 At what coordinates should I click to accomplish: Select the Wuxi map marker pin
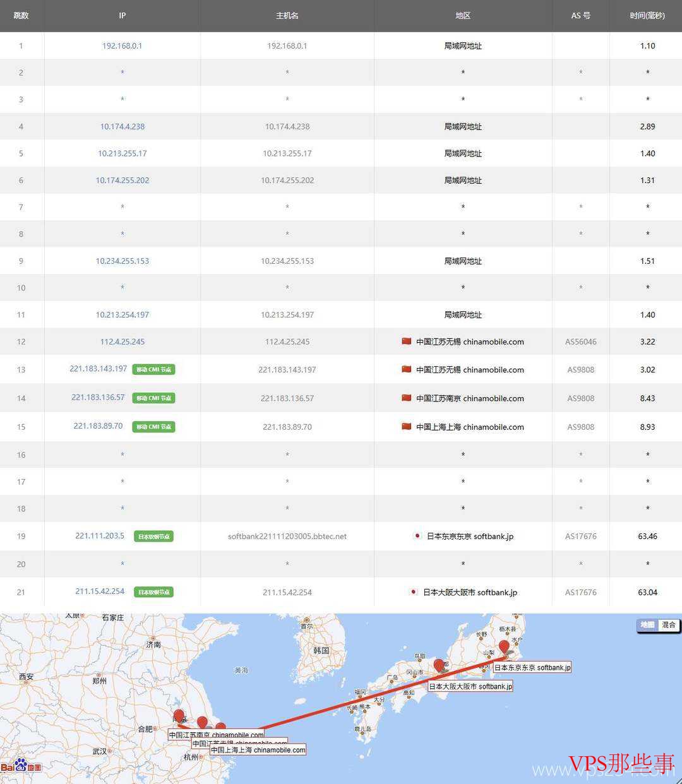tap(202, 723)
